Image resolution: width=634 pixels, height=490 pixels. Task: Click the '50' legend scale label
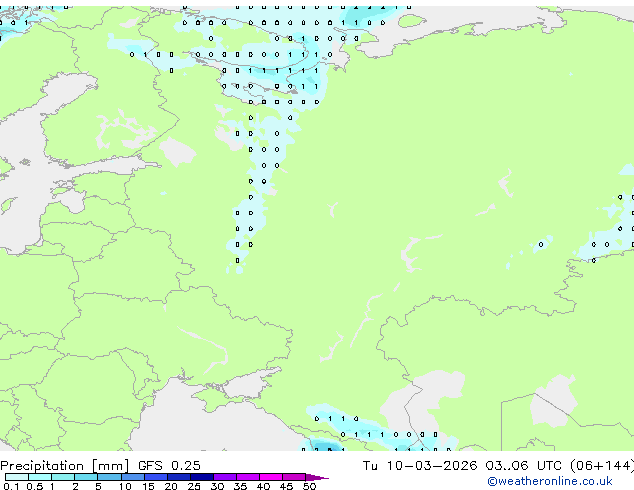click(x=309, y=486)
